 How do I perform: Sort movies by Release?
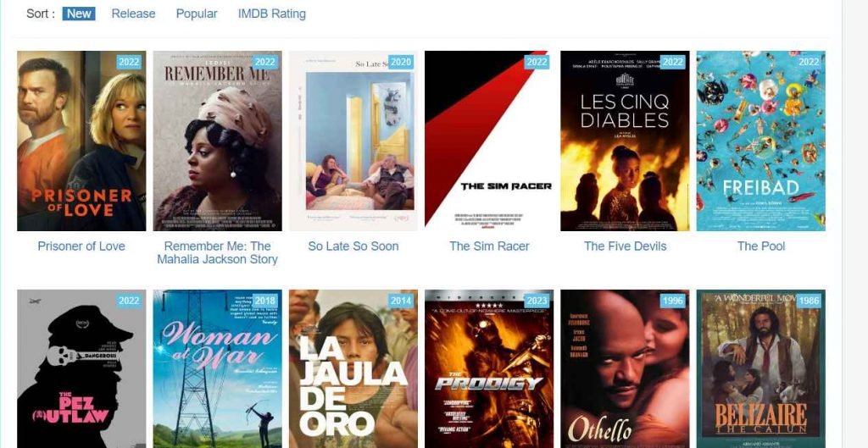(x=133, y=14)
